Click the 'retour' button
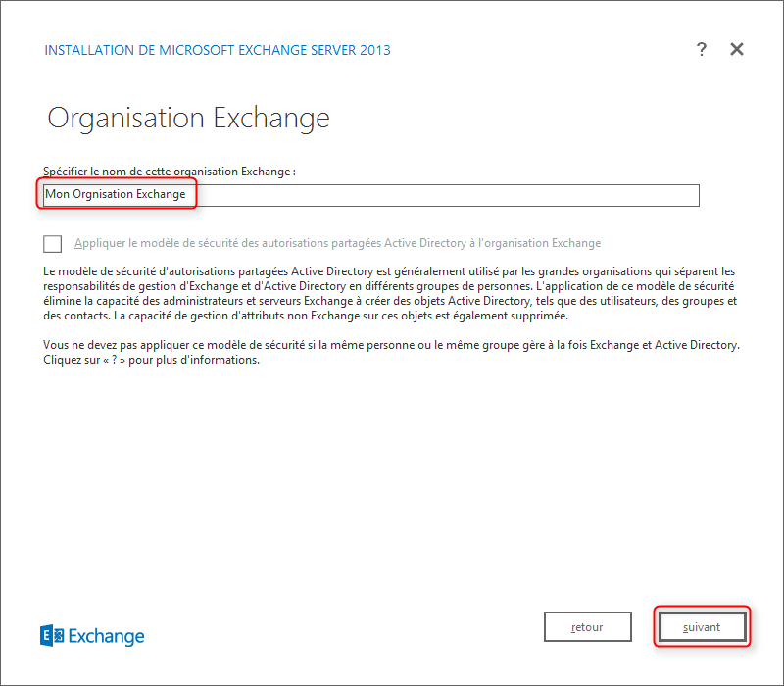Image resolution: width=784 pixels, height=686 pixels. pos(587,626)
